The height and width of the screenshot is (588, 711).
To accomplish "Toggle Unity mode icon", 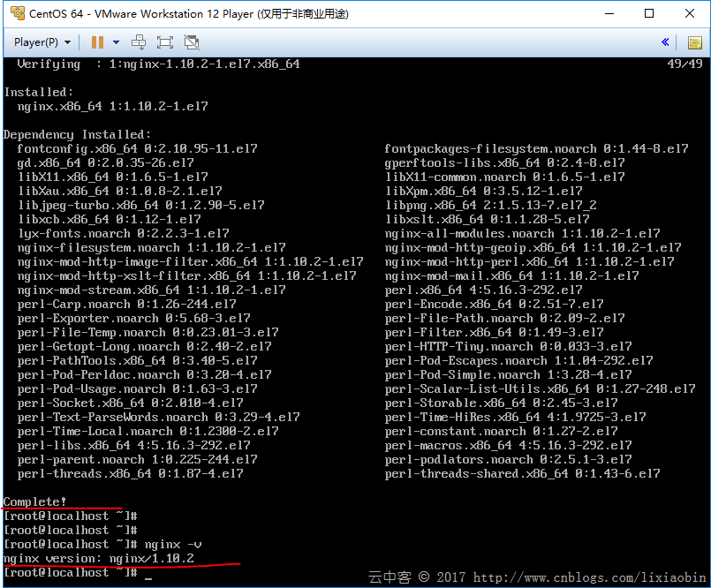I will (x=192, y=42).
